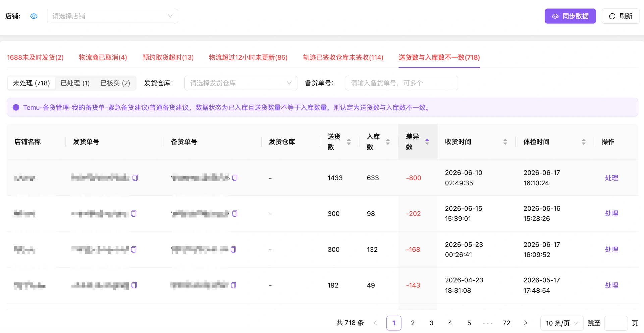Copy 备货单号 in the -800 row
Viewport: 644px width, 333px height.
[x=235, y=178]
